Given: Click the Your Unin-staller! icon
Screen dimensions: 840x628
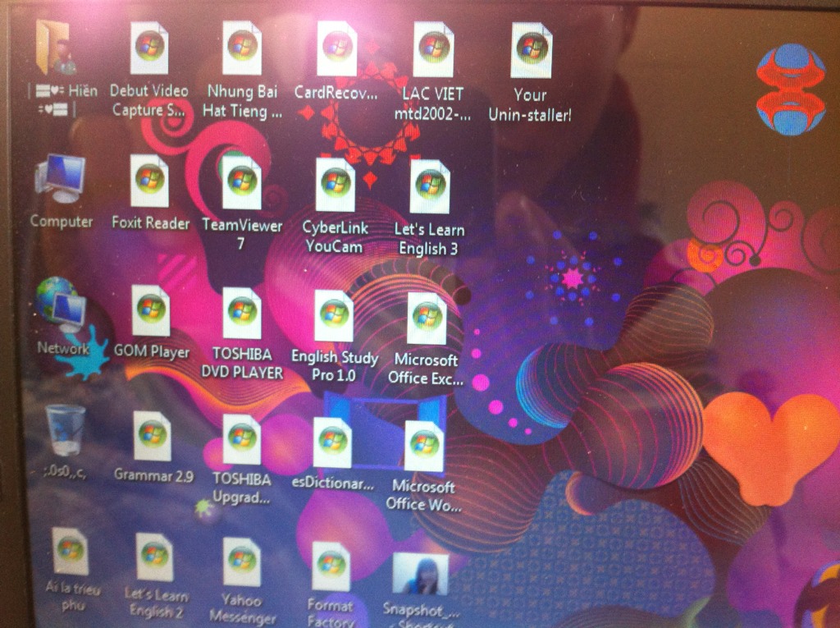Looking at the screenshot, I should (x=531, y=50).
